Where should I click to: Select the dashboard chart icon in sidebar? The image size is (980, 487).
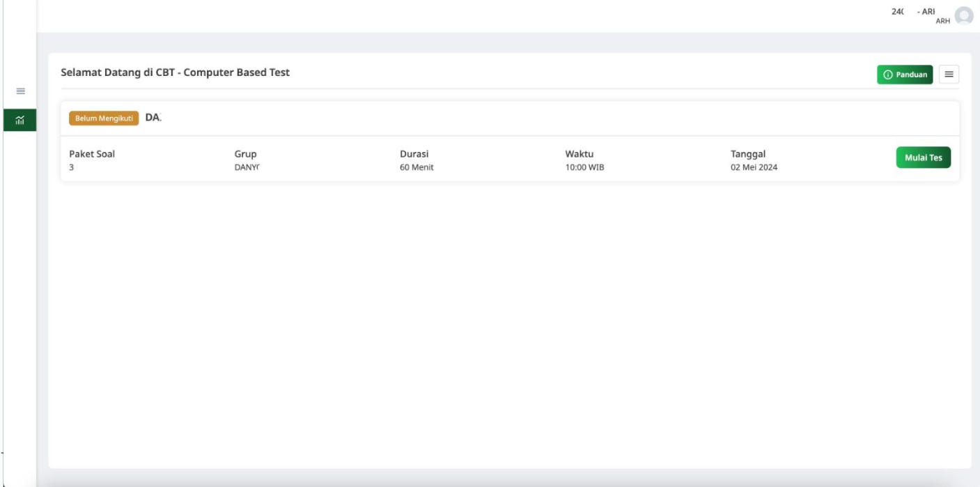(21, 120)
